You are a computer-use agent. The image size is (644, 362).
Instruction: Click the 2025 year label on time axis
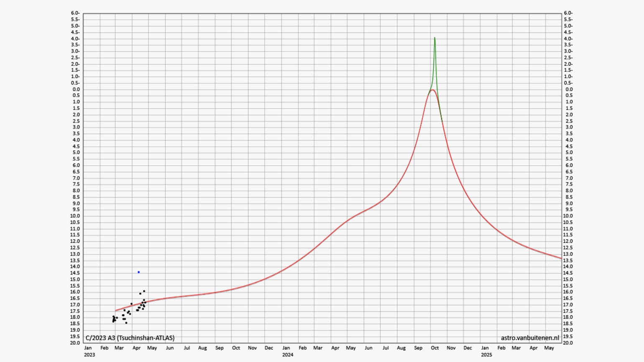[x=486, y=355]
